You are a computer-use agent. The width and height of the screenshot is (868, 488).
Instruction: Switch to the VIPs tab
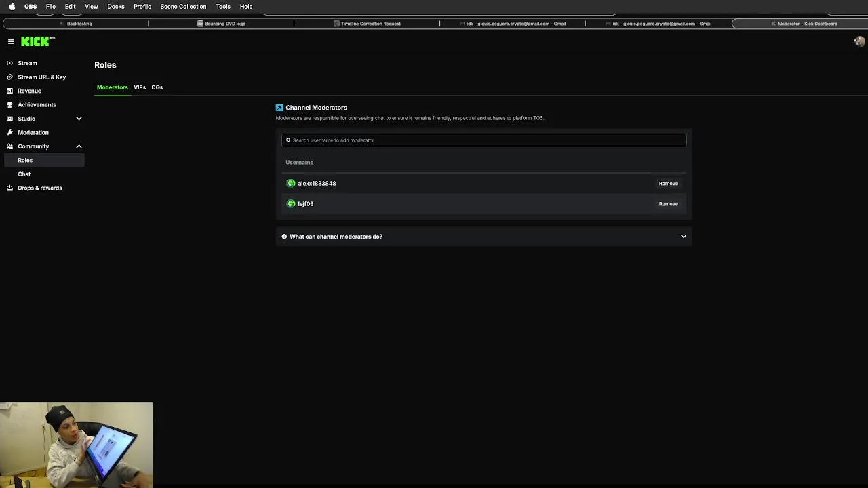[140, 87]
